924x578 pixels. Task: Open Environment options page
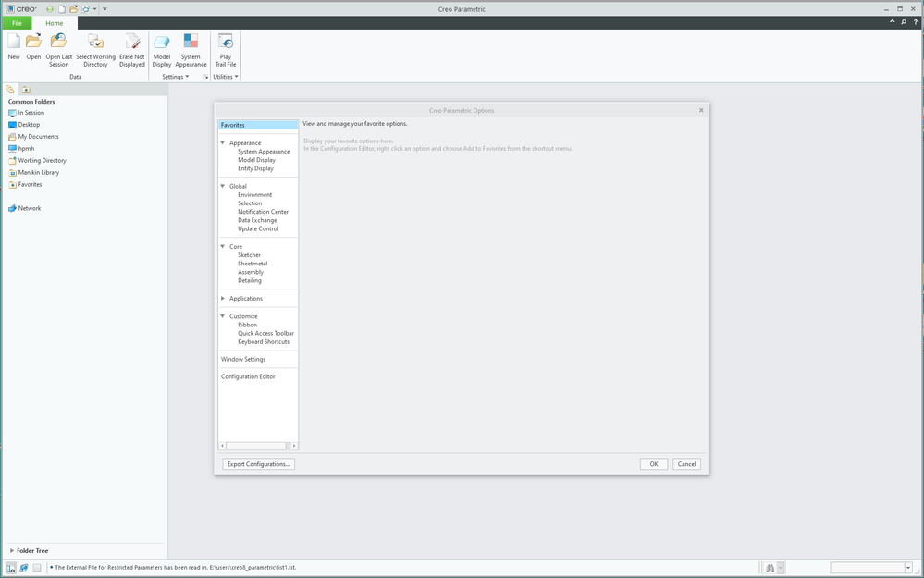[255, 194]
